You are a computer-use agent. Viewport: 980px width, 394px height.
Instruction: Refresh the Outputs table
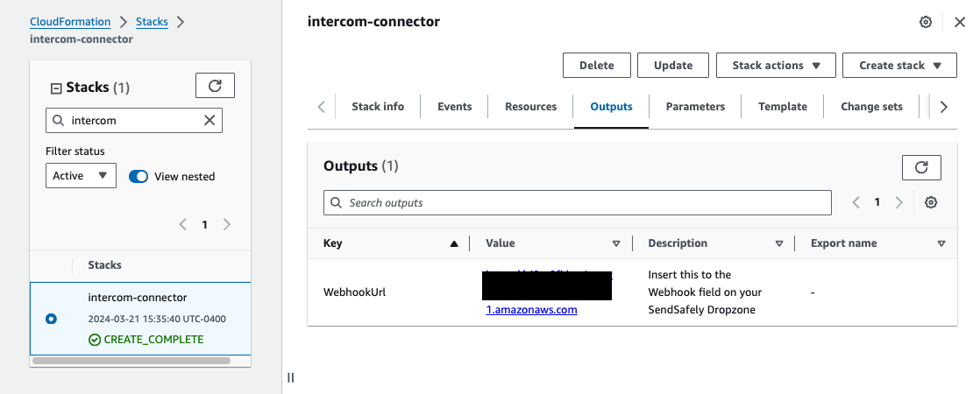[x=921, y=167]
